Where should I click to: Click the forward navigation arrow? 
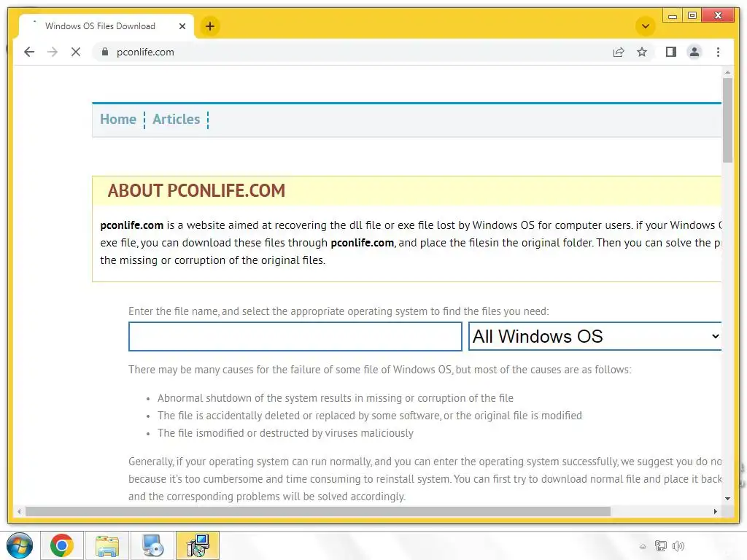click(53, 52)
